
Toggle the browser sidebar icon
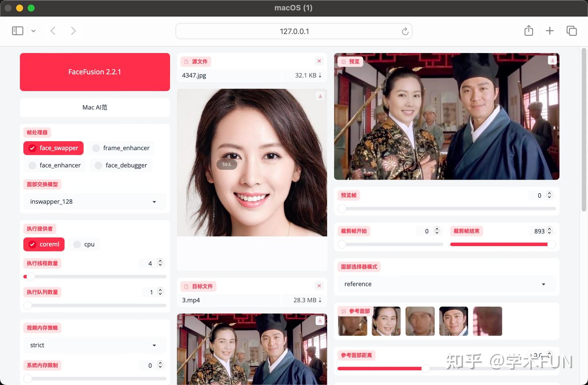coord(17,31)
